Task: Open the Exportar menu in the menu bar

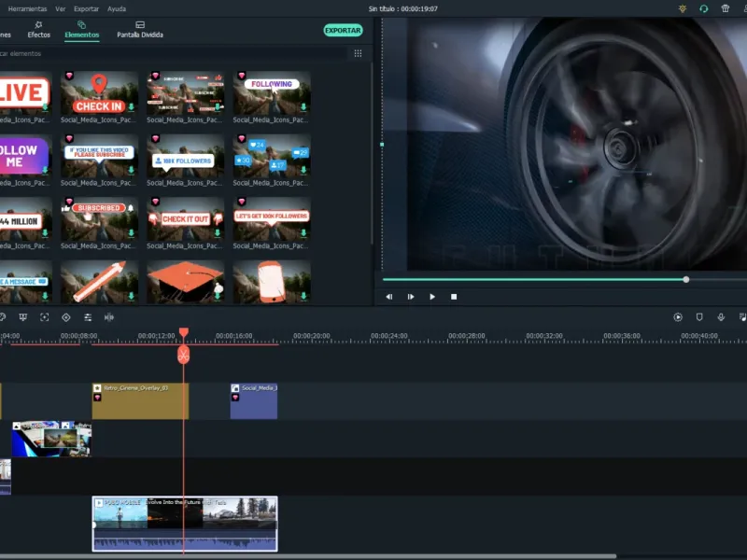Action: 86,8
